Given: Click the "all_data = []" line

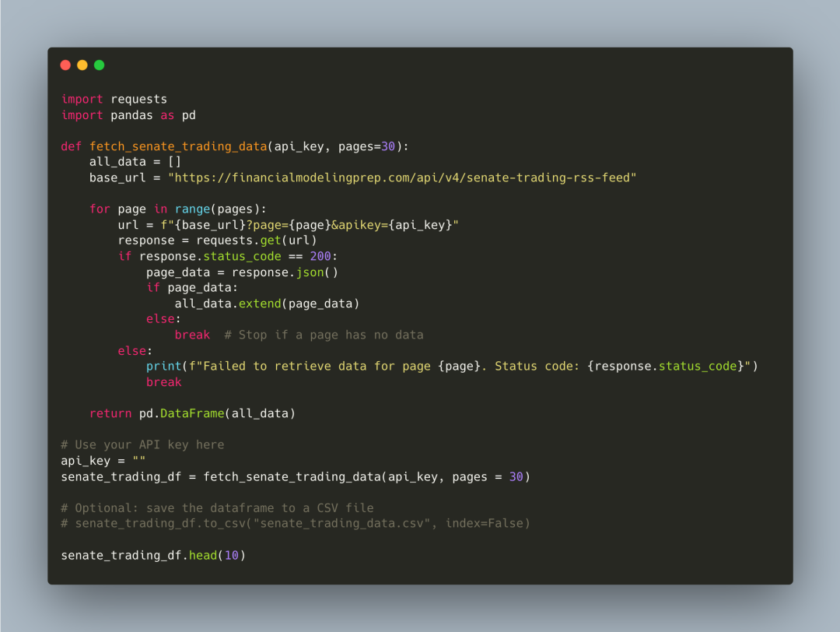Looking at the screenshot, I should [x=135, y=162].
